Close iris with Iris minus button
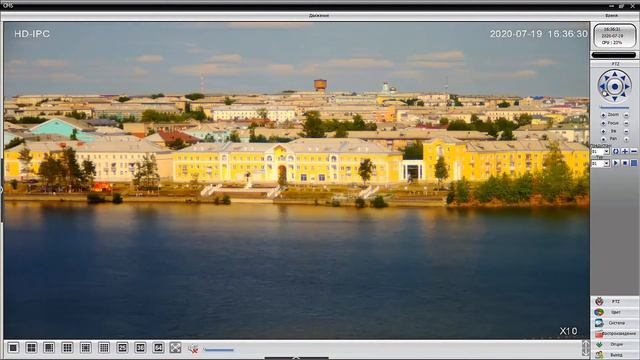640x360 pixels. coord(626,131)
